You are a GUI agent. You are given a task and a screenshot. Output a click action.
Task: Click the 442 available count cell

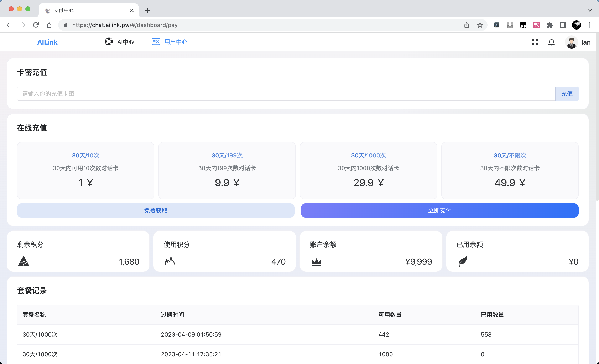pos(384,334)
